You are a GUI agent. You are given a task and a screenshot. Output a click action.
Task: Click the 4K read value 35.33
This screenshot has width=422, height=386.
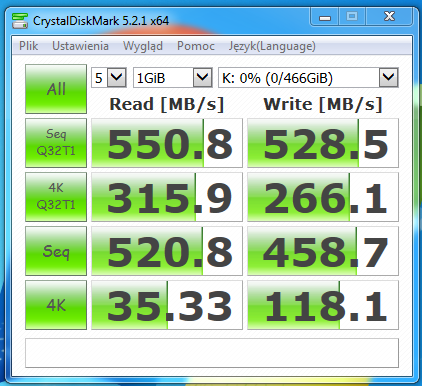(x=167, y=305)
